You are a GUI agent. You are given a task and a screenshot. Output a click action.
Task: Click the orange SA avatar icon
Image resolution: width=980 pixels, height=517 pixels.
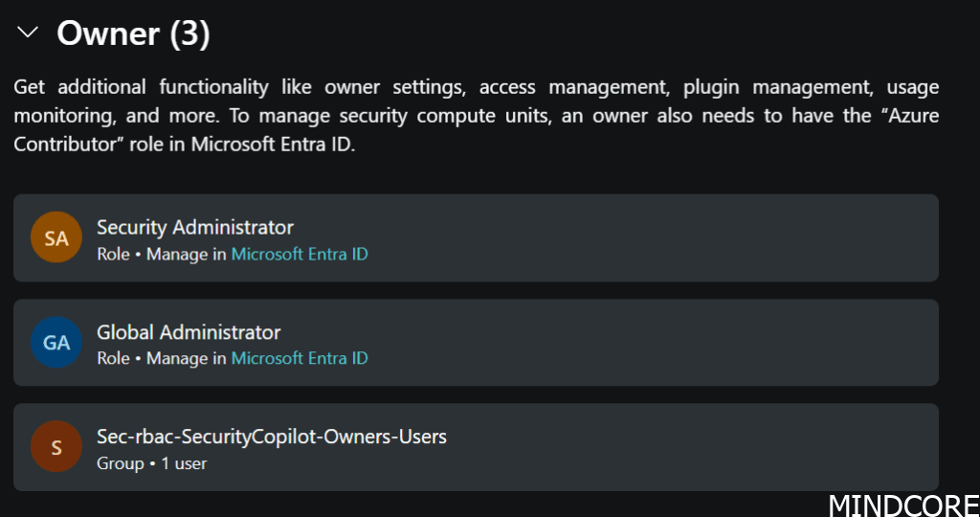tap(56, 238)
